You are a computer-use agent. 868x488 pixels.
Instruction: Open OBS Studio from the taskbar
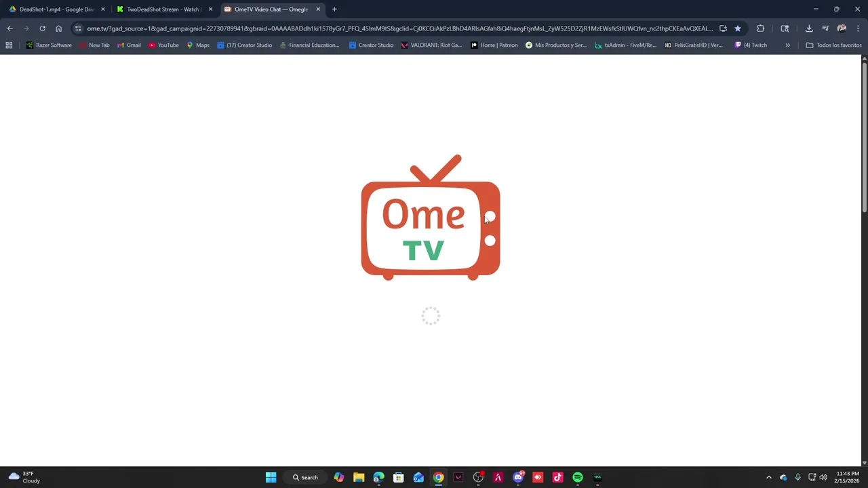(x=478, y=478)
